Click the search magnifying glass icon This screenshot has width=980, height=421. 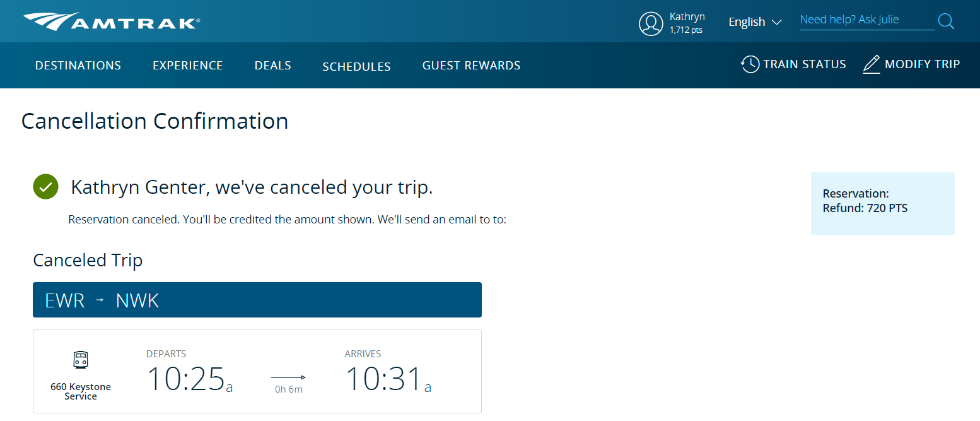(x=945, y=20)
